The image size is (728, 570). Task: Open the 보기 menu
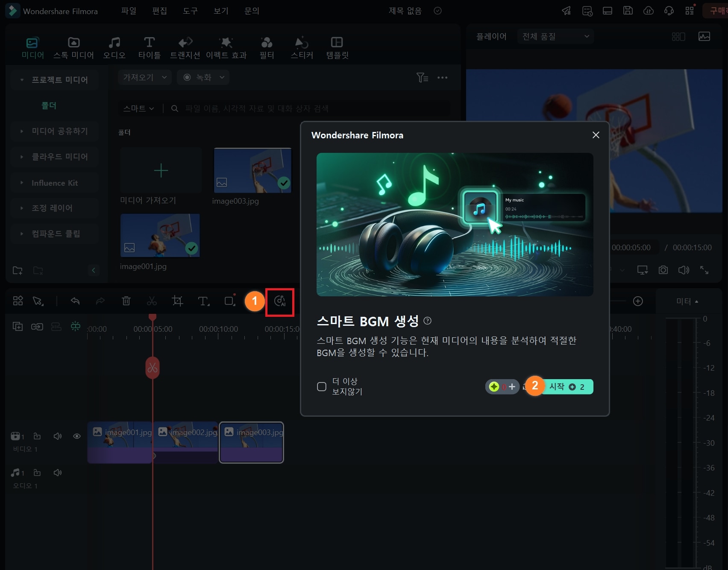click(x=221, y=11)
